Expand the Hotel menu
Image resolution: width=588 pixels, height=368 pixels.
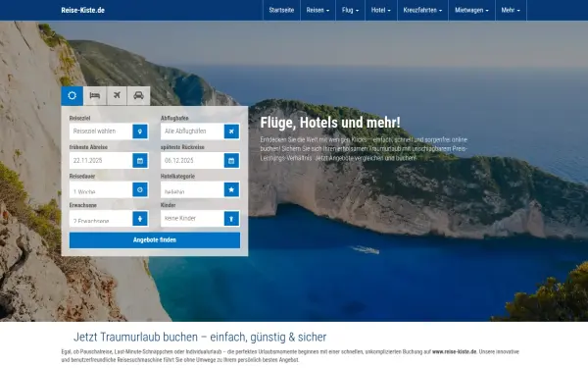381,10
